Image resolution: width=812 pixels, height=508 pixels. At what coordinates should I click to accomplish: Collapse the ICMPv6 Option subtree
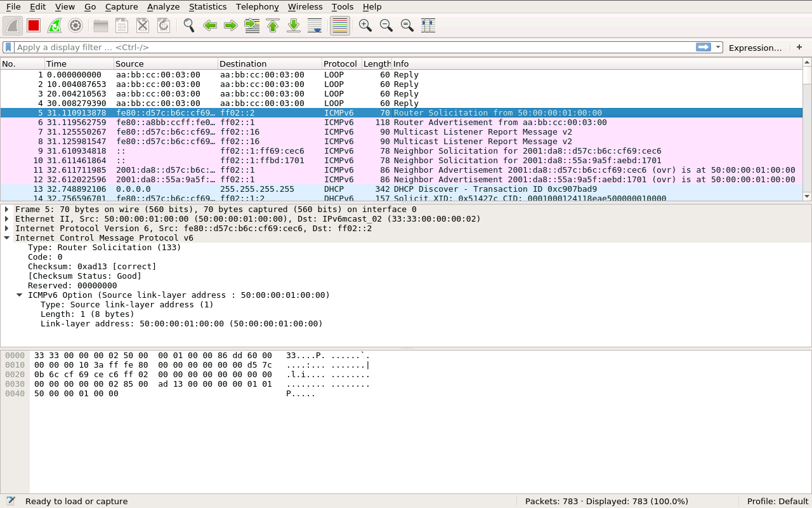click(x=19, y=295)
